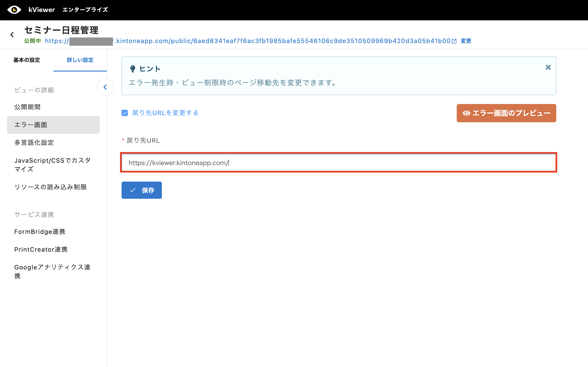The image size is (588, 367).
Task: Click the back arrow beside セミナー日程管理
Action: [x=12, y=35]
